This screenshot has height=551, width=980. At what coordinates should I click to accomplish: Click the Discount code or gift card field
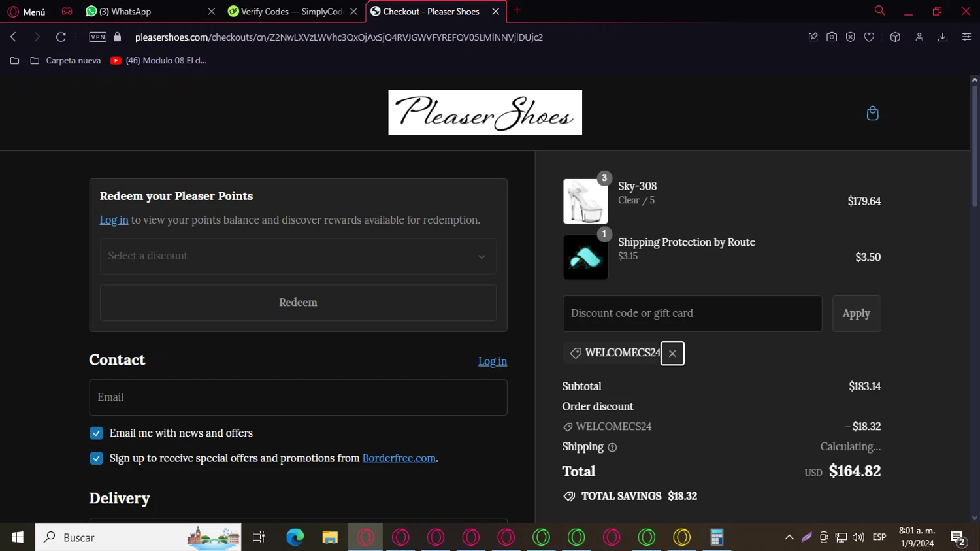coord(693,314)
